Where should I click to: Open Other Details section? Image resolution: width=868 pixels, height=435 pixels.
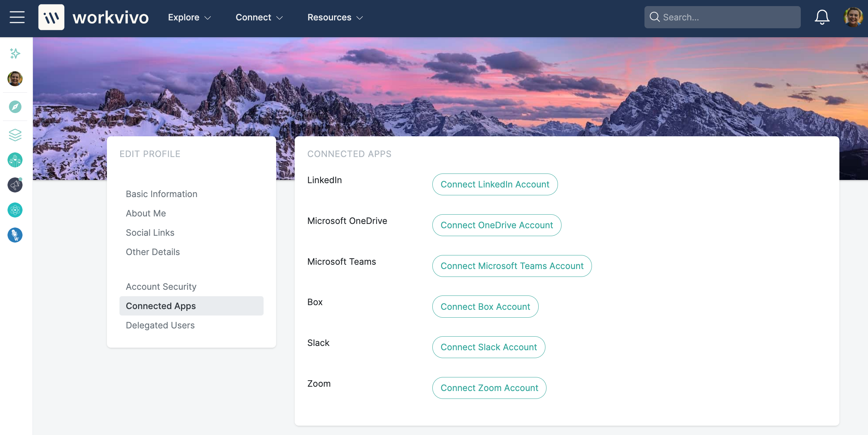click(153, 252)
